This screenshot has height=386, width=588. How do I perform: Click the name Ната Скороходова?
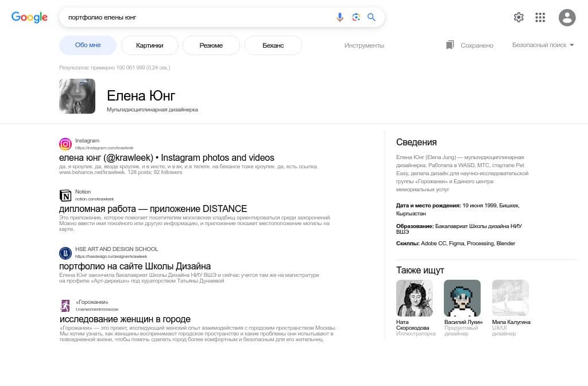point(412,325)
